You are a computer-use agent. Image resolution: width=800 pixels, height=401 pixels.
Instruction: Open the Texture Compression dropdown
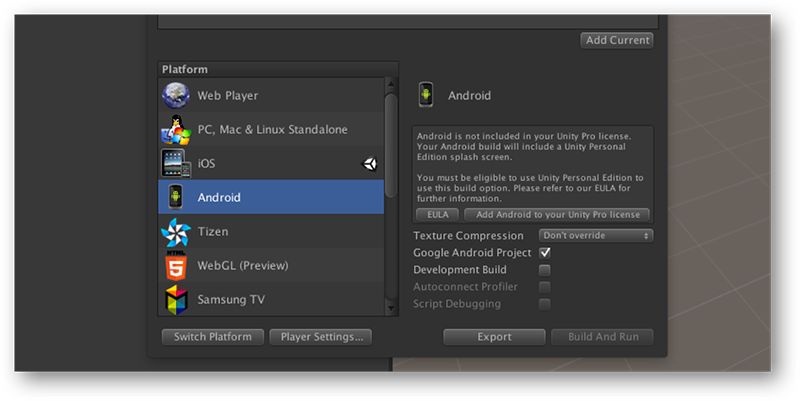(x=596, y=236)
